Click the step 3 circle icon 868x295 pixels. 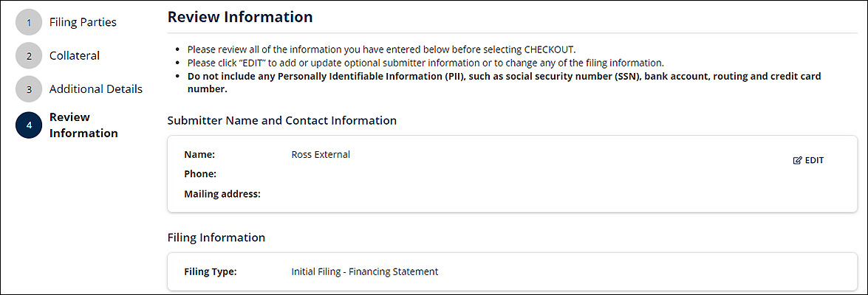[x=29, y=89]
